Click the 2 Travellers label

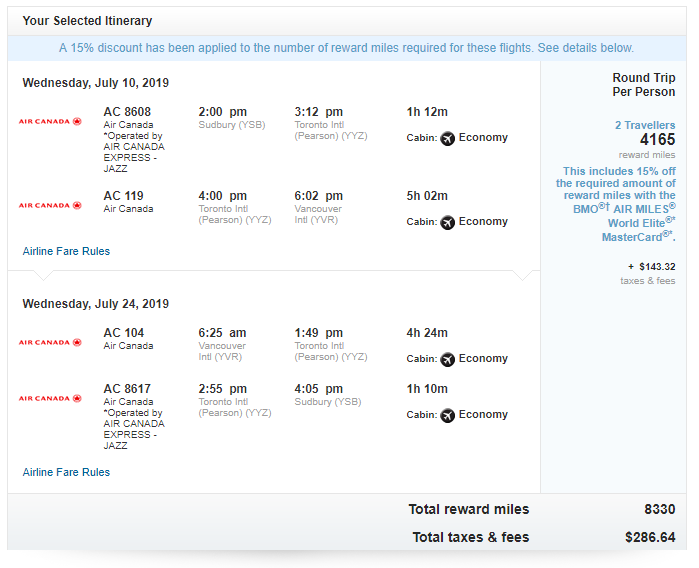(645, 125)
